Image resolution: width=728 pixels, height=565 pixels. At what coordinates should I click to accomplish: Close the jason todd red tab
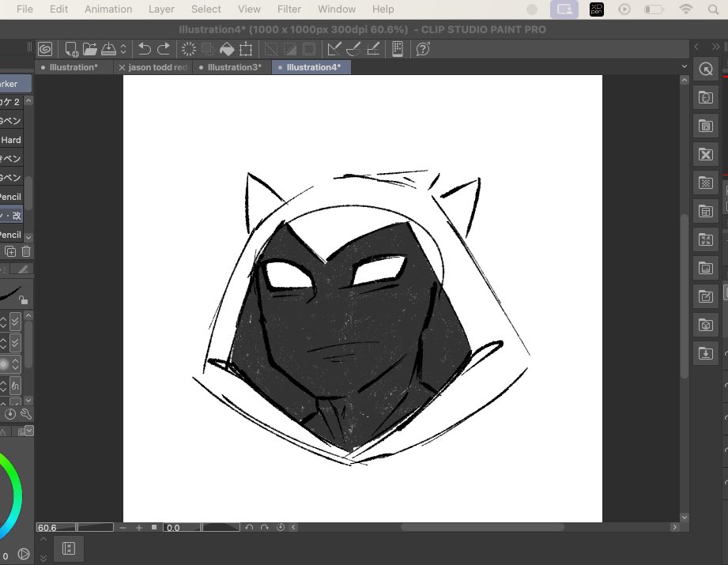click(122, 68)
